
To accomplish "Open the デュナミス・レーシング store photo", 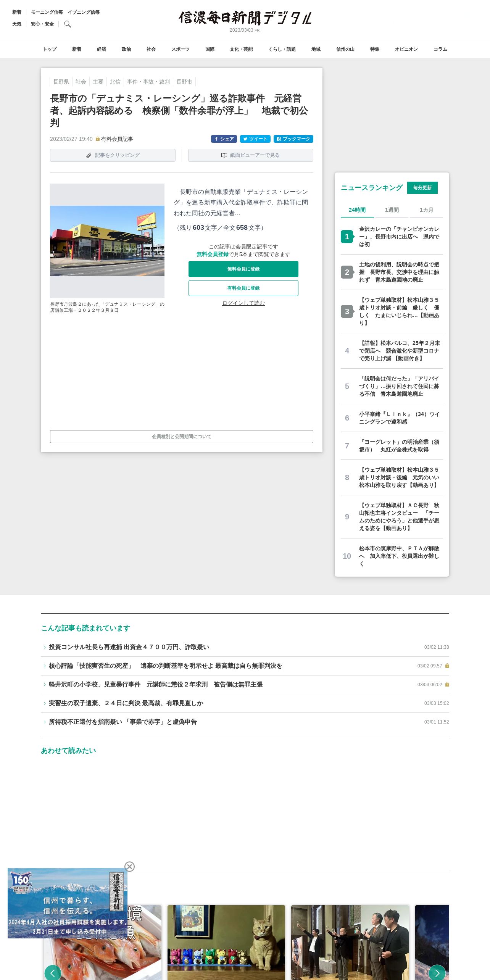I will coord(107,241).
